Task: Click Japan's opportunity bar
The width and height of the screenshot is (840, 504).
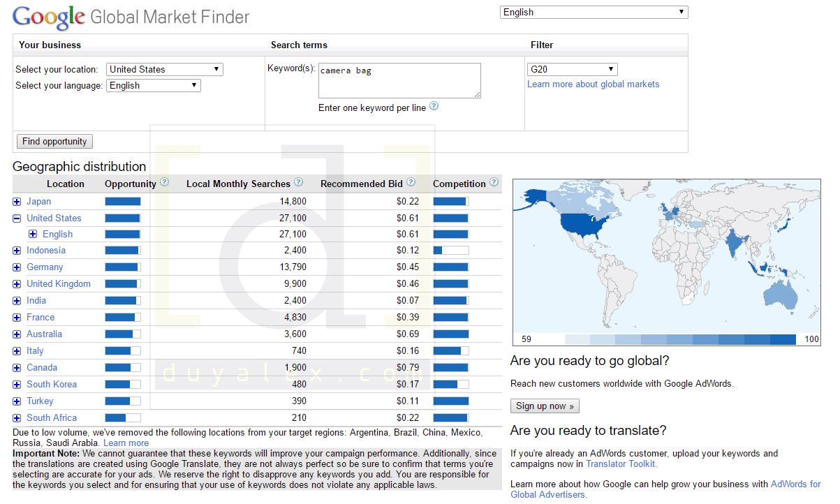Action: (123, 201)
